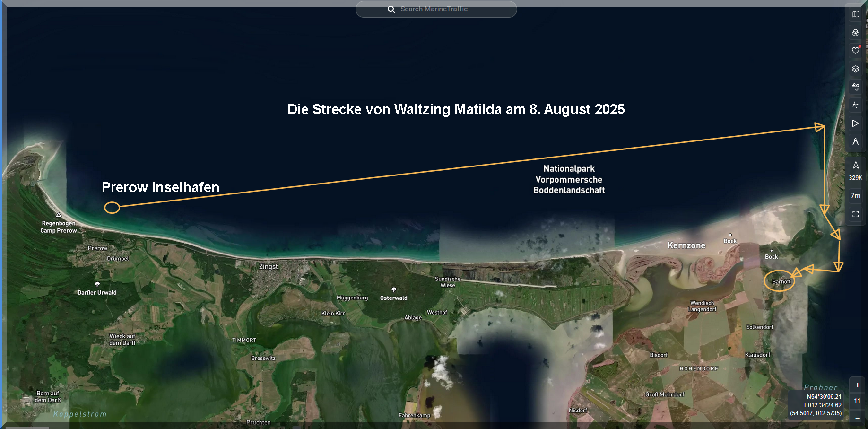
Task: Open the map type selector icon
Action: click(855, 14)
